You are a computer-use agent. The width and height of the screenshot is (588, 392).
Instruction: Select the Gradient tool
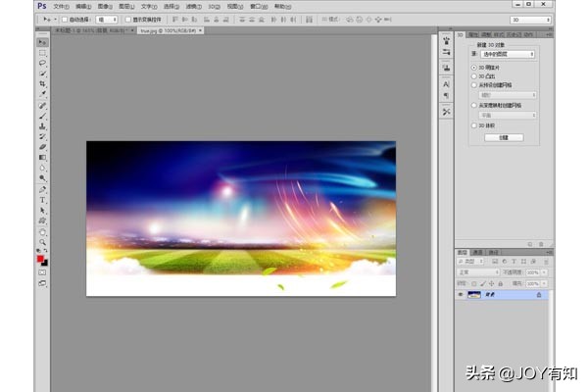(x=42, y=158)
